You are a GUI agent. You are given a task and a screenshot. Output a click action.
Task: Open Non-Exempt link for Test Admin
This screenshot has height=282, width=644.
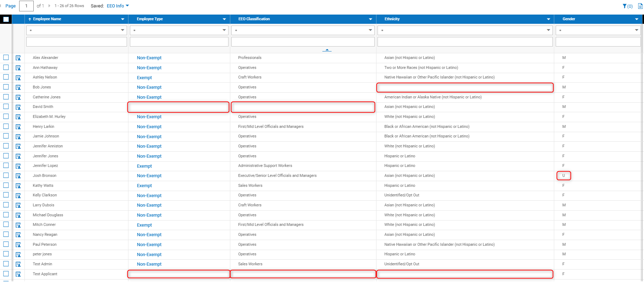(149, 264)
